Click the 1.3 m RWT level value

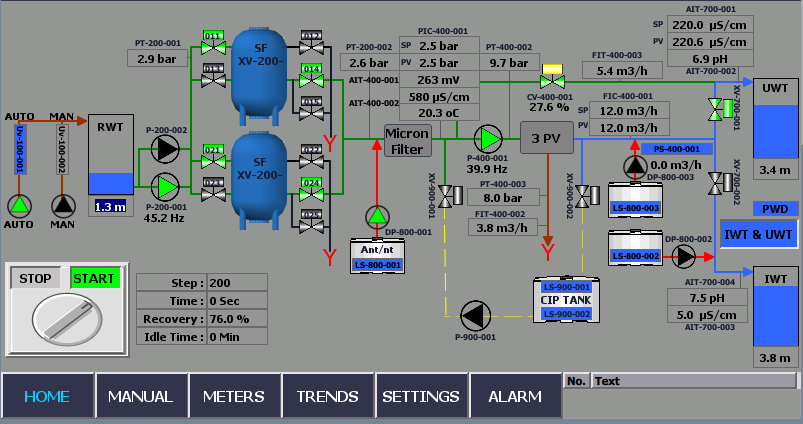click(x=110, y=207)
